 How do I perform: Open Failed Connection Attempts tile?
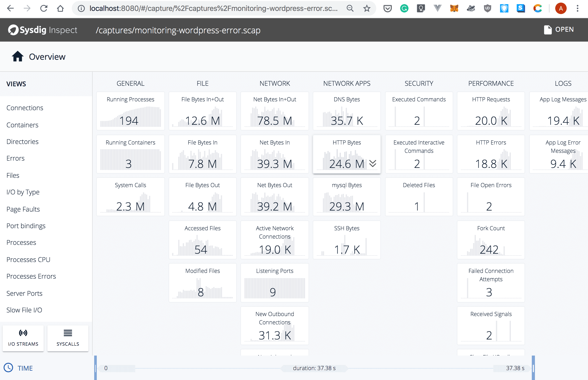click(491, 283)
